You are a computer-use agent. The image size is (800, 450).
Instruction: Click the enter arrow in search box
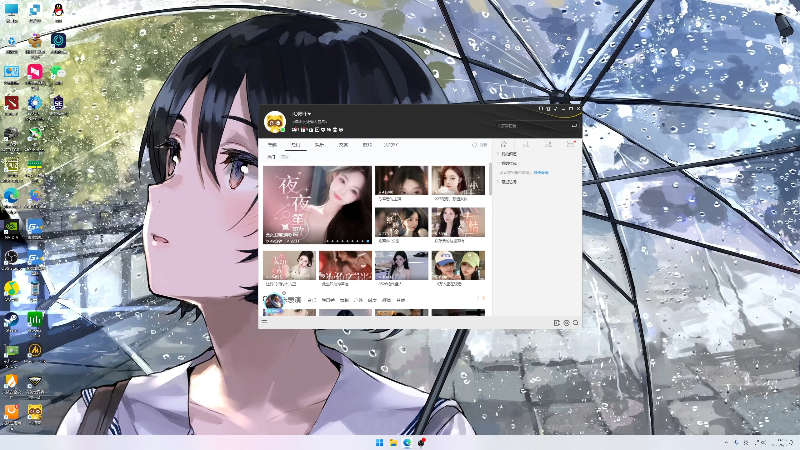point(573,126)
